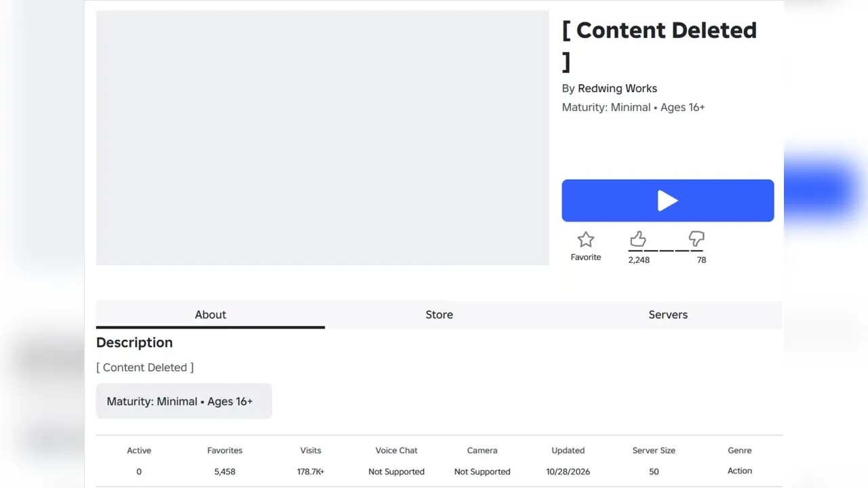Dislike the game with thumbs-down icon

pos(696,239)
